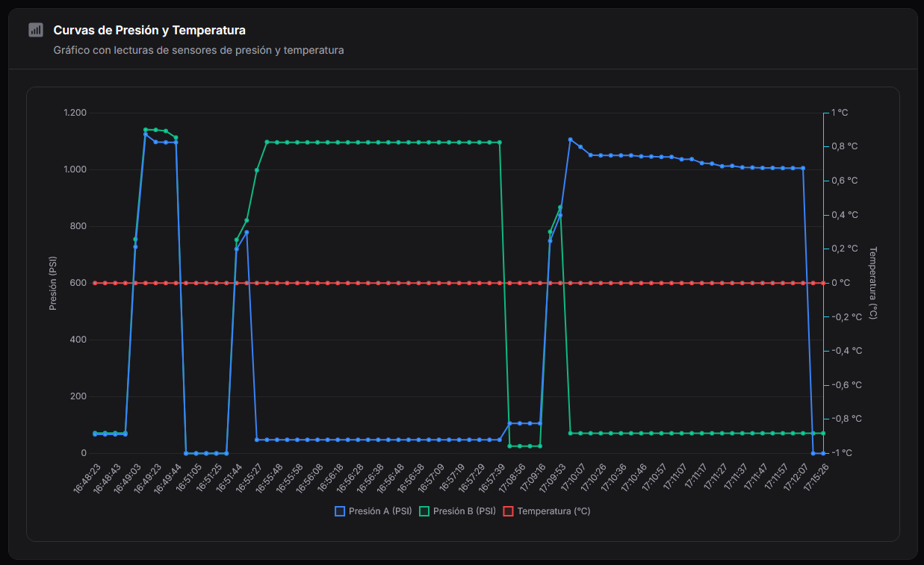Screen dimensions: 924x565
Task: Click the '0,4 °C' right axis tick label
Action: pyautogui.click(x=844, y=215)
